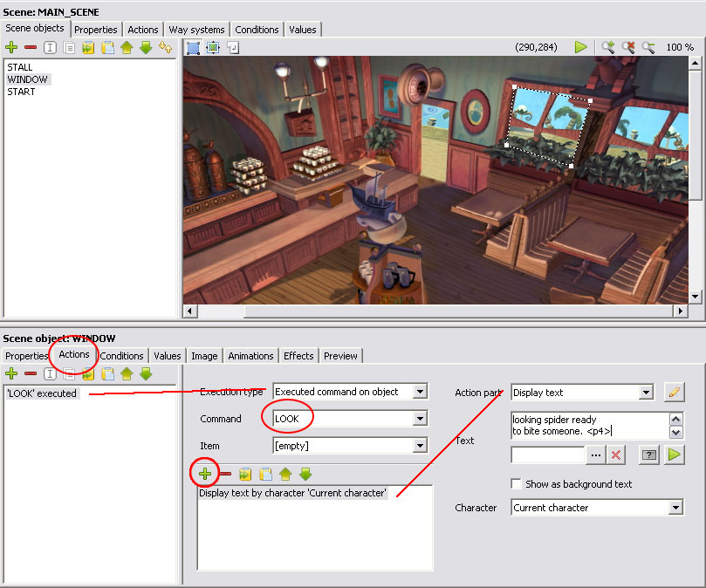Clear the text reference with the red X

[x=616, y=455]
